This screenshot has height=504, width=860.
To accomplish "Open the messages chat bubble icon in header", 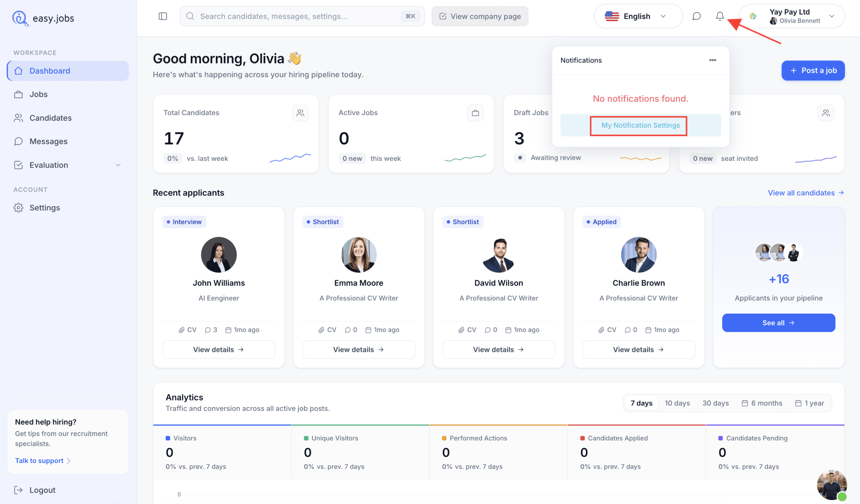I will click(x=696, y=16).
